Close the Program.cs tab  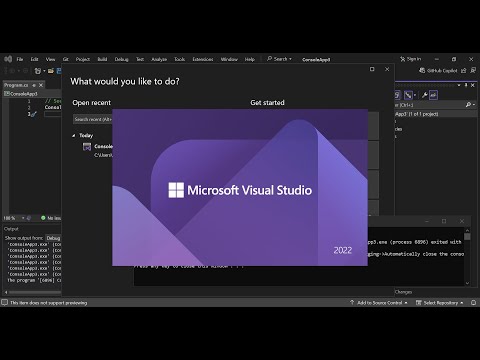click(x=41, y=85)
